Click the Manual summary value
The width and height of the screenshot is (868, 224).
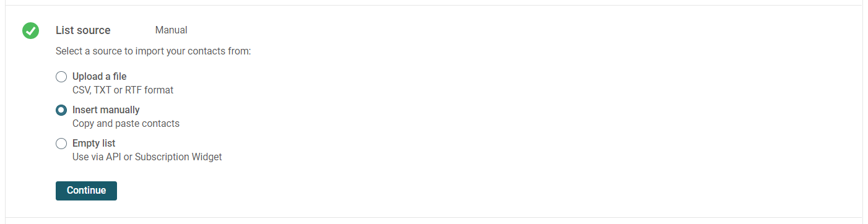171,30
